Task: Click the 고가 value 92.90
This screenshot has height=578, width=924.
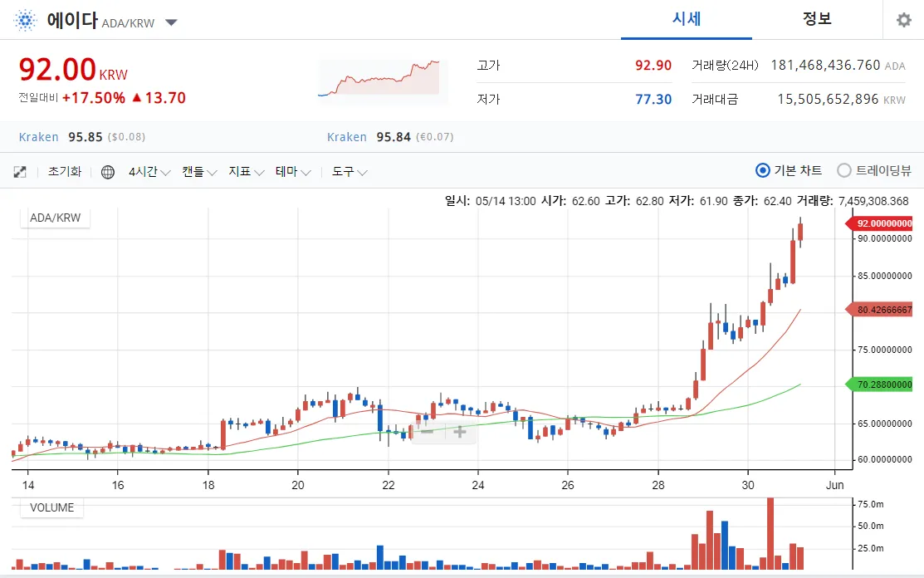Action: (x=653, y=66)
